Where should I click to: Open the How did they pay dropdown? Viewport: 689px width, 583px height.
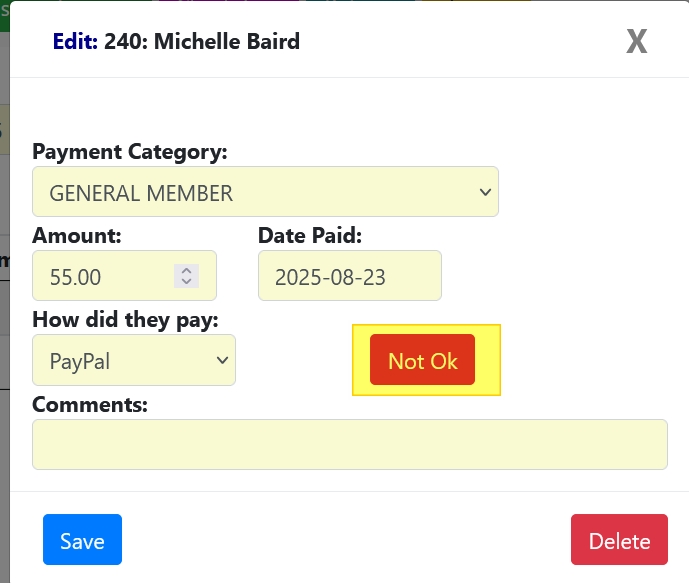pos(133,360)
